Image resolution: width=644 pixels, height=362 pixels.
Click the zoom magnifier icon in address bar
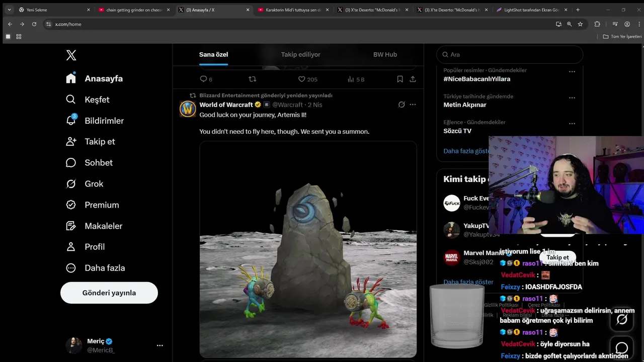570,24
